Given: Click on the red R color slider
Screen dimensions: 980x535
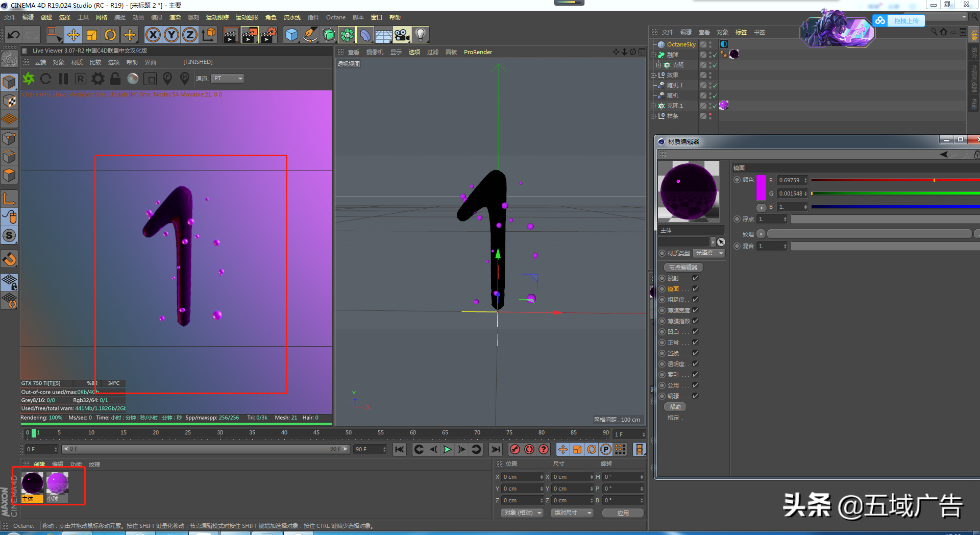Looking at the screenshot, I should click(x=895, y=180).
